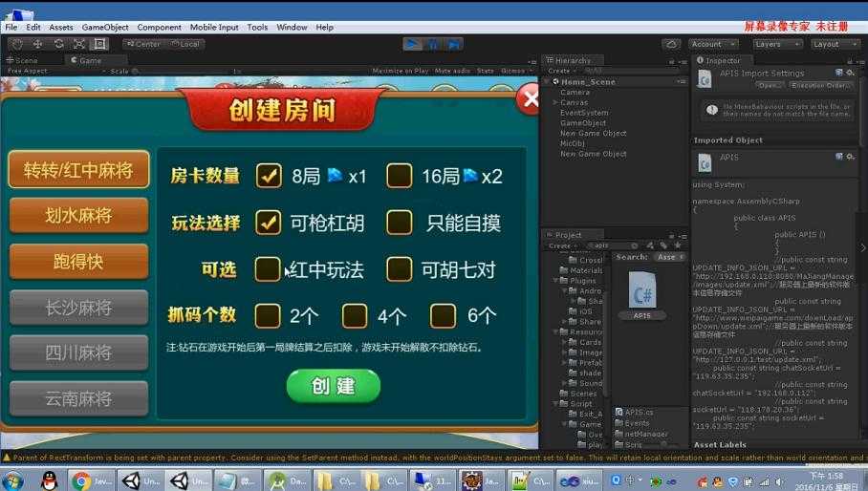Viewport: 868px width, 491px height.
Task: Select the Hand tool in Unity toolbar
Action: pos(17,44)
